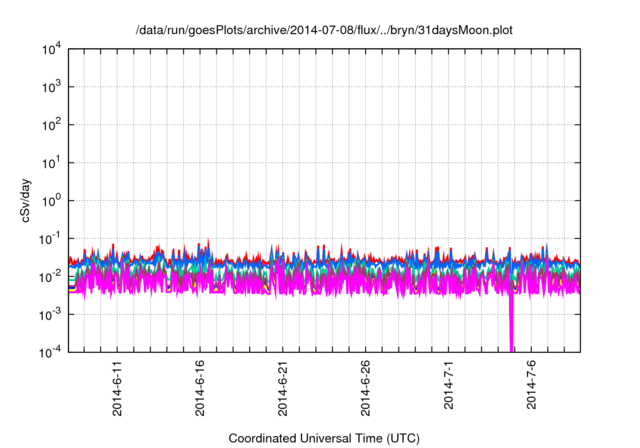Click the 2014-6-16 date tick label
The width and height of the screenshot is (640, 448).
(x=200, y=387)
